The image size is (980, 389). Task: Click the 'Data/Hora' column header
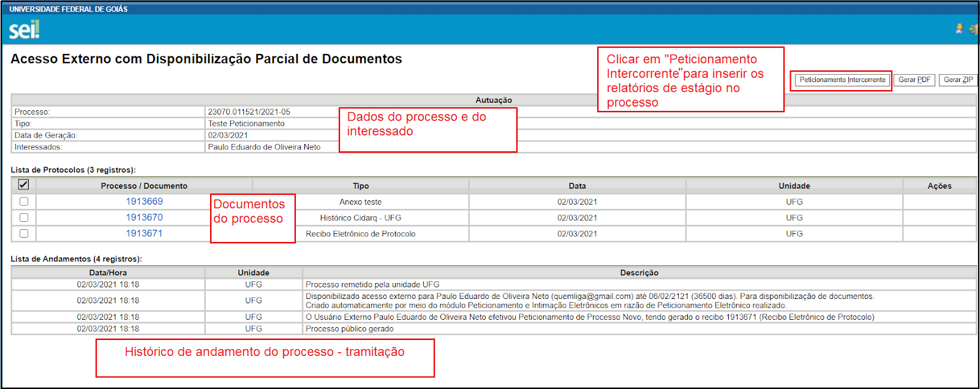[x=108, y=273]
